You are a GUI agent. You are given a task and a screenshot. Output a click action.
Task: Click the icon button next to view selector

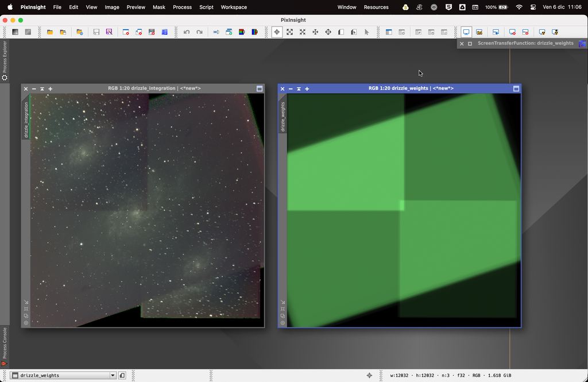click(x=122, y=375)
